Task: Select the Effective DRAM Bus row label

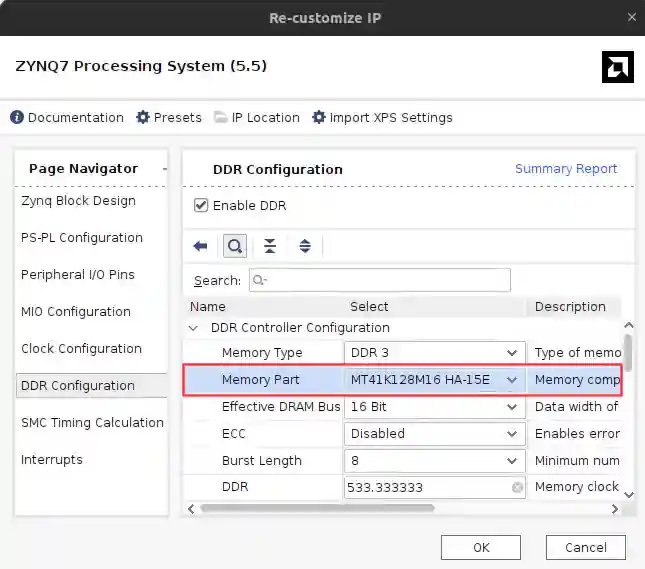Action: point(281,406)
